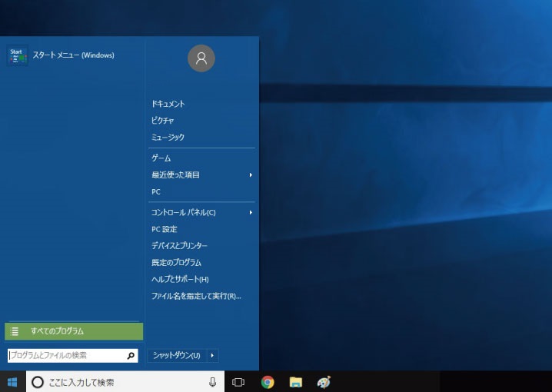Focus the プログラムとファイルの検索 field
This screenshot has width=552, height=392.
point(73,356)
